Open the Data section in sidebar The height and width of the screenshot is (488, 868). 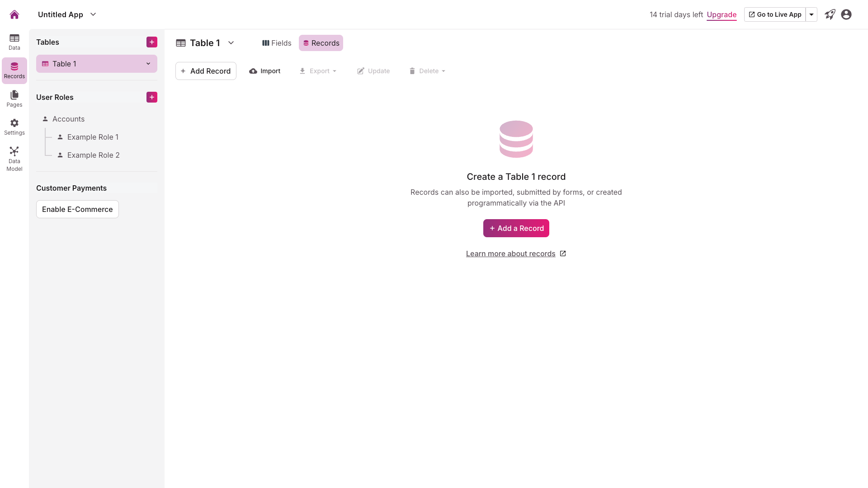pos(14,42)
